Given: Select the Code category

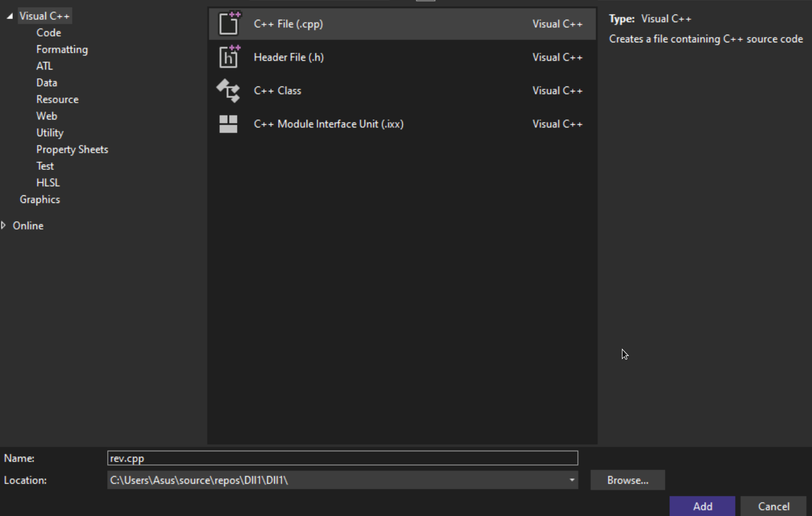Looking at the screenshot, I should click(x=49, y=32).
